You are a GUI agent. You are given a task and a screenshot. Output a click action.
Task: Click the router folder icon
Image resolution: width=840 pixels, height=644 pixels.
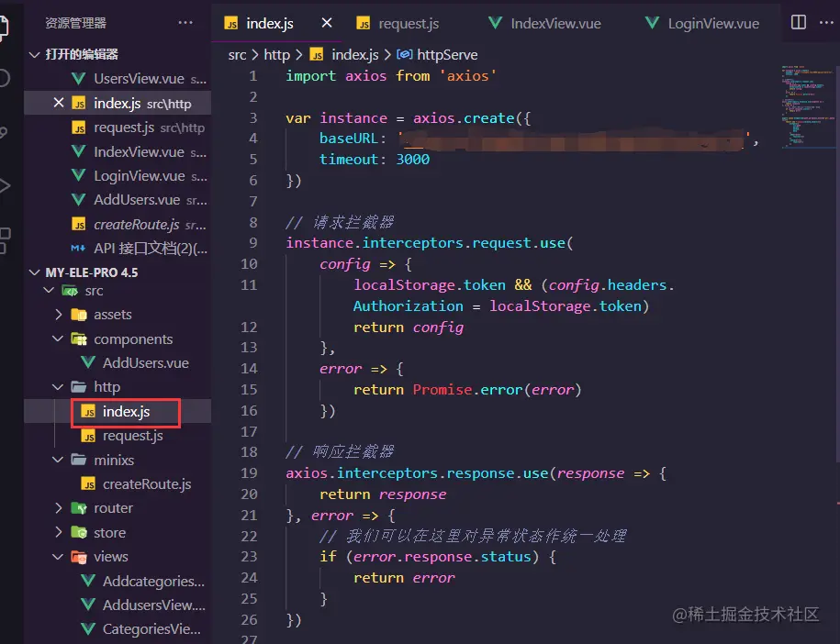tap(79, 508)
